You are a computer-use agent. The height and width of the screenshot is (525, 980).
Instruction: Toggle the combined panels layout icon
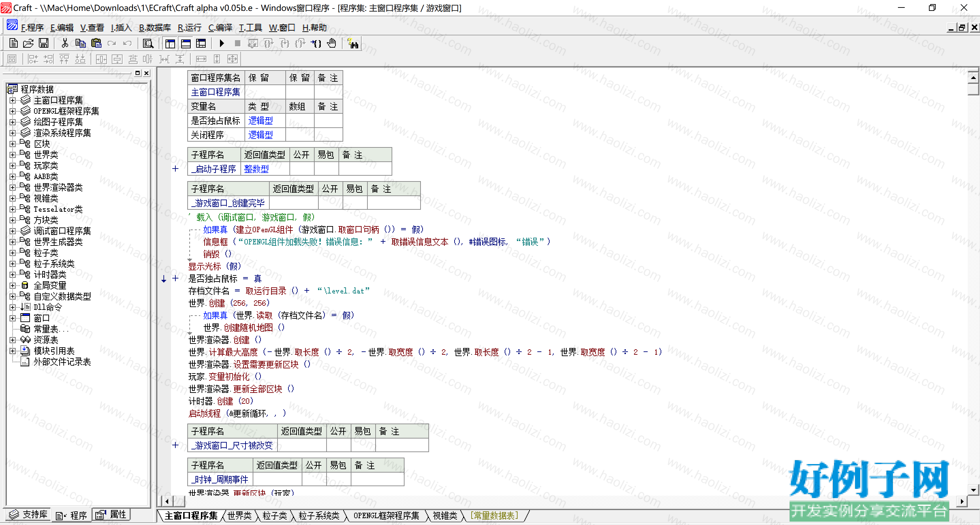coord(201,43)
